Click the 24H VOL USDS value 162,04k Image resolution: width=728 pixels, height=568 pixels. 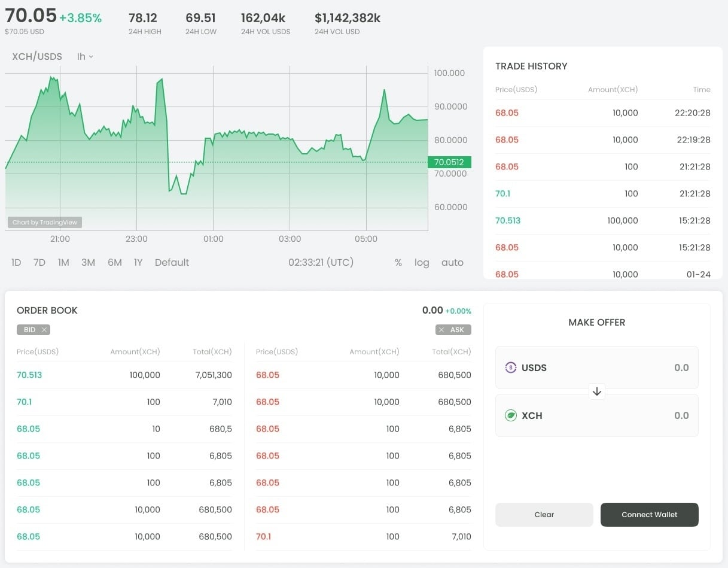tap(263, 18)
